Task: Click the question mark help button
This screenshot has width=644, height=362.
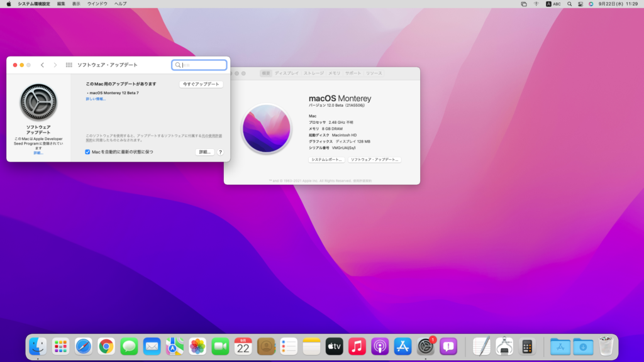Action: (220, 152)
